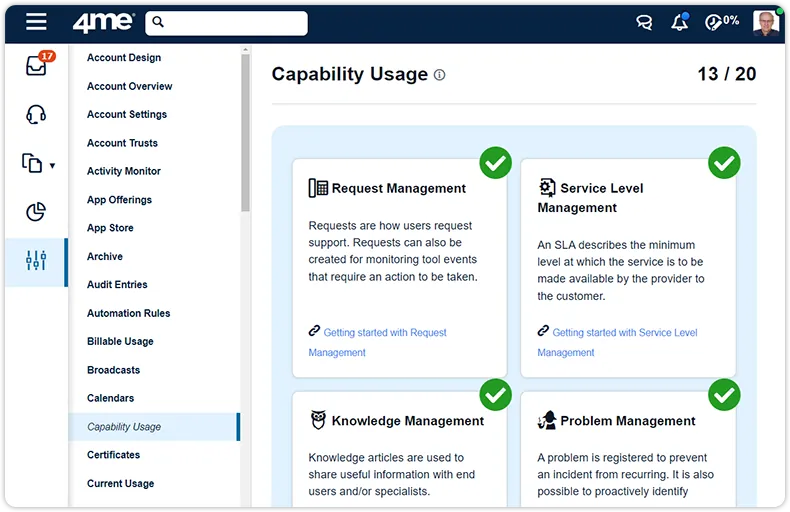Open the user profile avatar
Image resolution: width=790 pixels, height=512 pixels.
[766, 23]
